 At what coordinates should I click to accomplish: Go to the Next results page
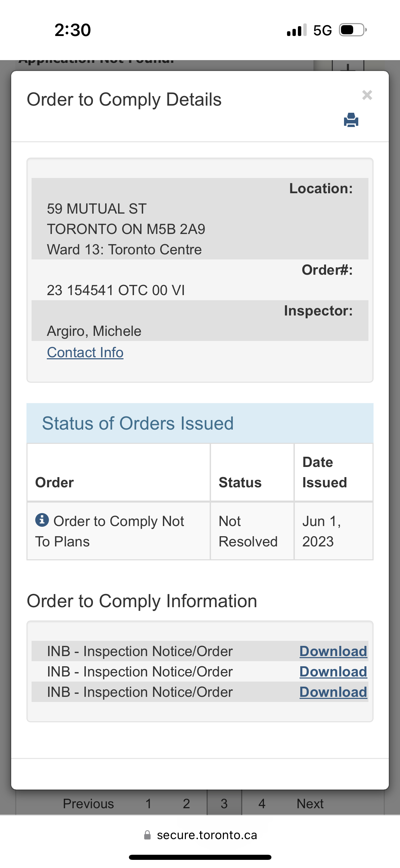pyautogui.click(x=310, y=803)
